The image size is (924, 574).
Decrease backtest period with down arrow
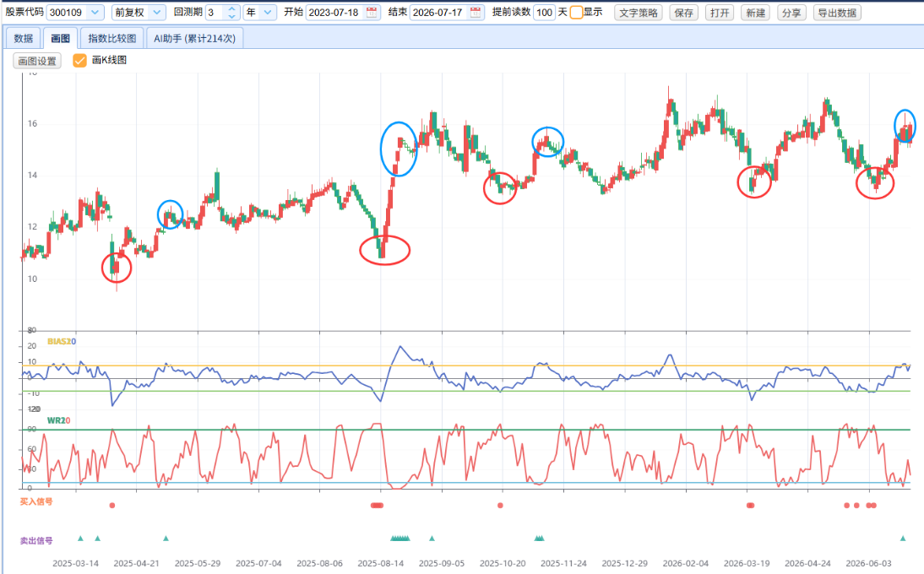[x=232, y=16]
